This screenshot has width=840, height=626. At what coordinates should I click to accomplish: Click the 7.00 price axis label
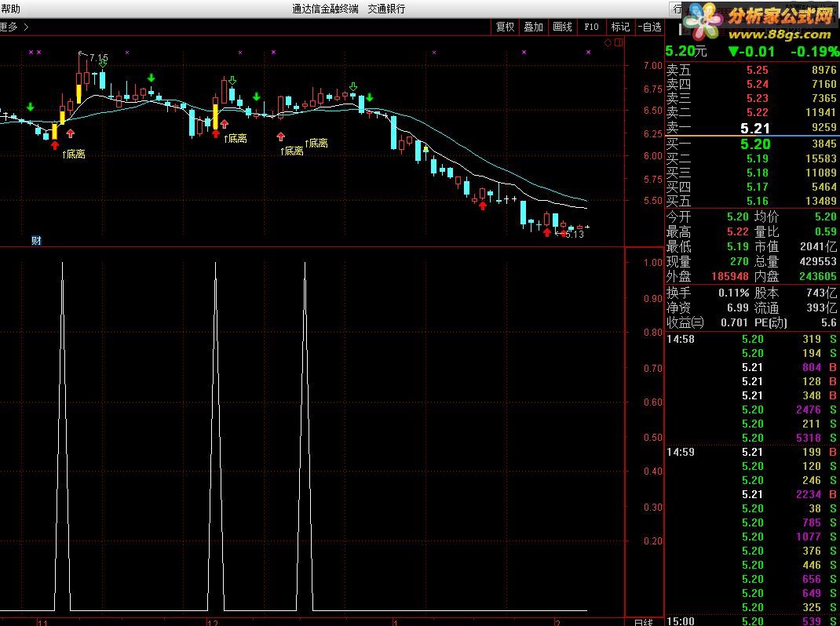point(653,65)
